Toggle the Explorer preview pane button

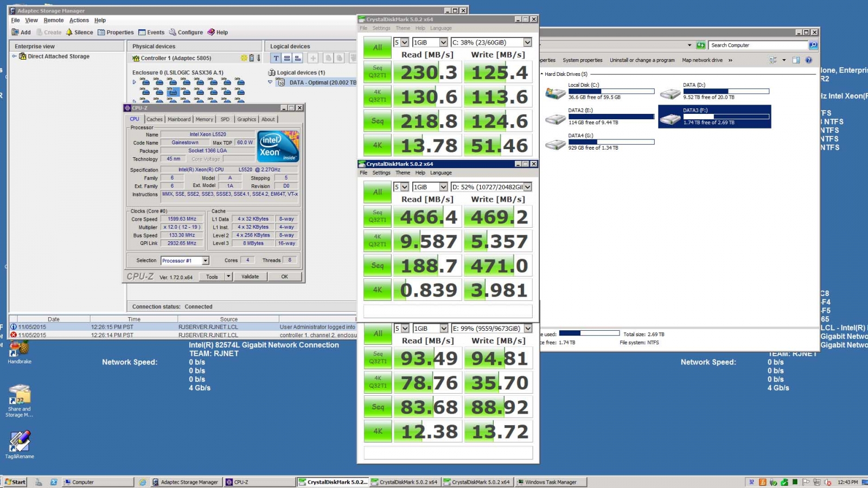(796, 60)
